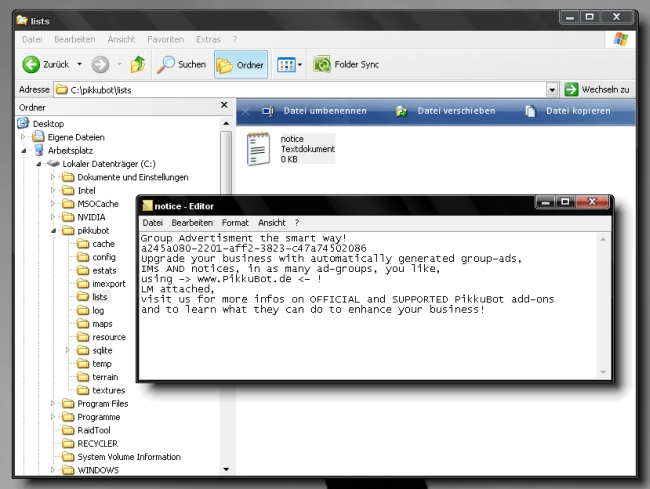Open the views dropdown in toolbar
650x489 pixels.
point(288,65)
